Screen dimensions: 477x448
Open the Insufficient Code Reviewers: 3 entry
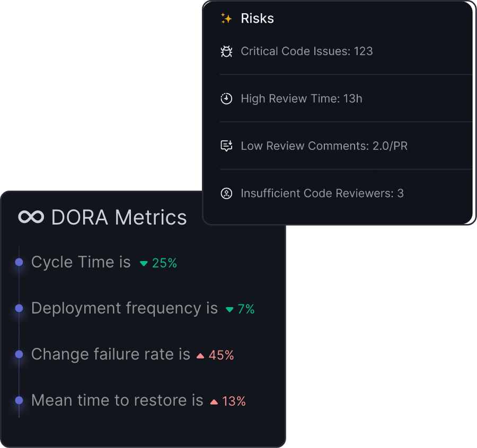(322, 193)
